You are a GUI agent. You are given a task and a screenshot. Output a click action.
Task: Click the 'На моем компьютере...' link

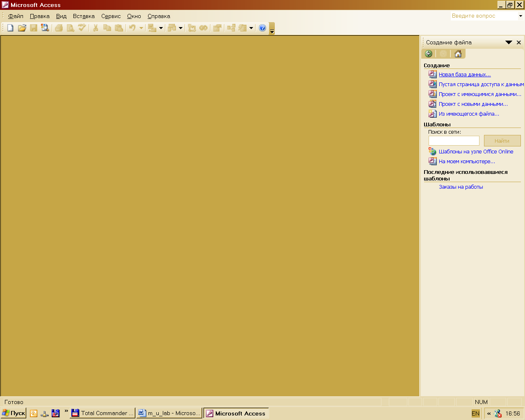[x=467, y=161]
